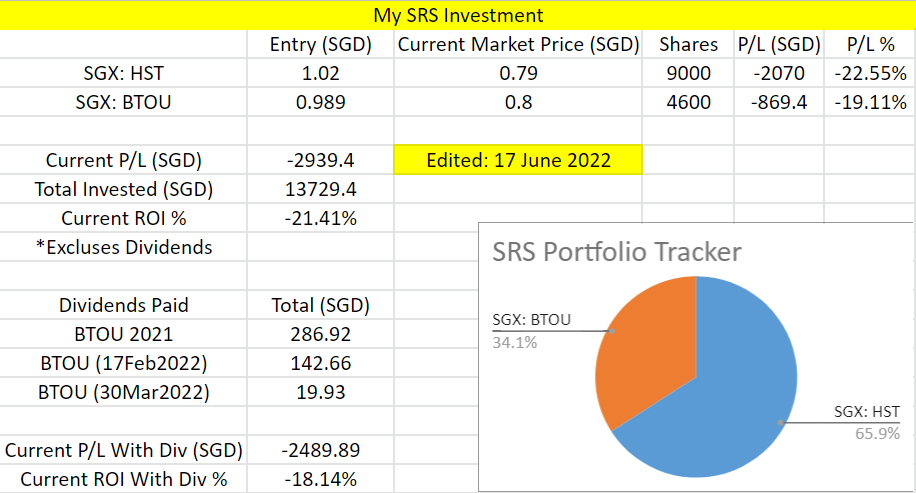The width and height of the screenshot is (916, 493).
Task: Select the SGX: BTOU row label cell
Action: pyautogui.click(x=123, y=102)
